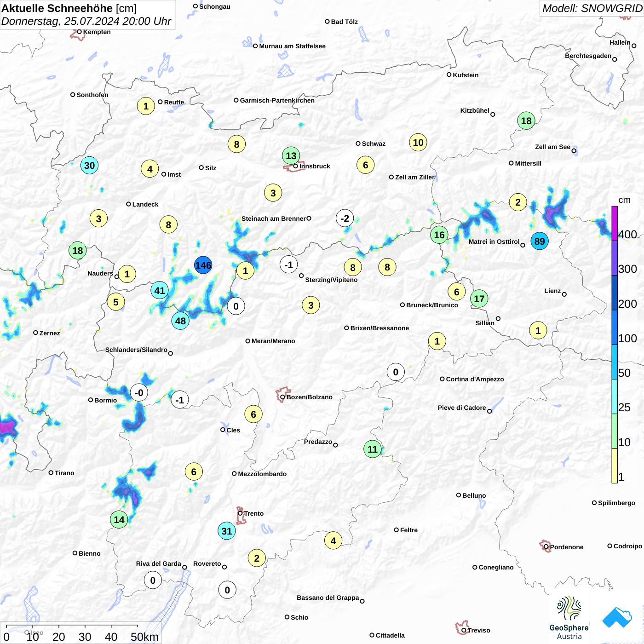Click the Belluno city label
This screenshot has height=644, width=644.
coord(474,495)
